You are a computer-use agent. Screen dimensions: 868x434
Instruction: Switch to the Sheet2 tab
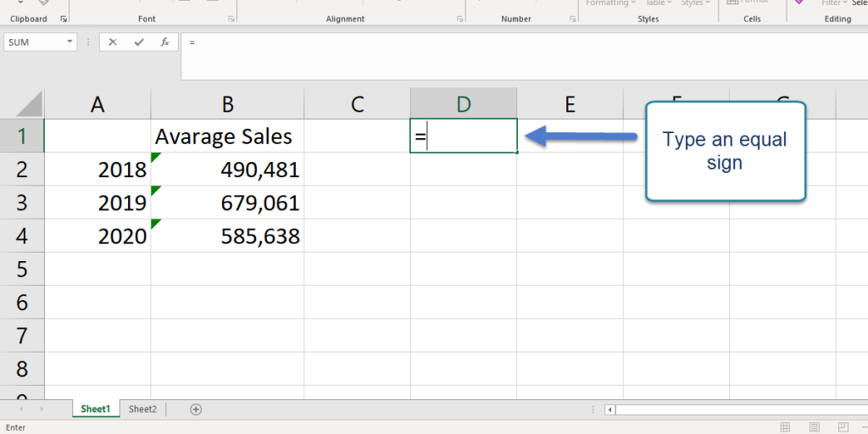click(x=142, y=409)
